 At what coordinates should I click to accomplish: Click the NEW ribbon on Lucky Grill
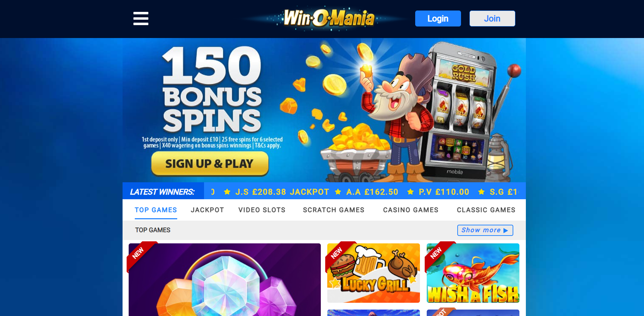[x=339, y=255]
